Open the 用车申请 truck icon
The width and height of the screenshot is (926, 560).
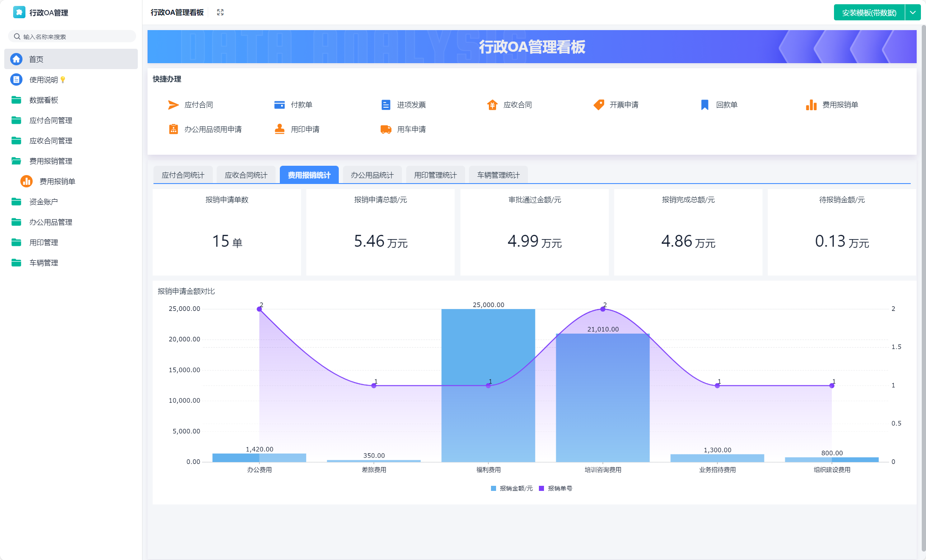[x=385, y=129]
